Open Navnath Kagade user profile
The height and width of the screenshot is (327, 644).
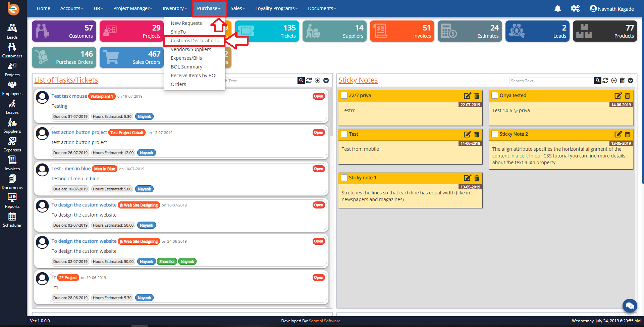tap(612, 9)
